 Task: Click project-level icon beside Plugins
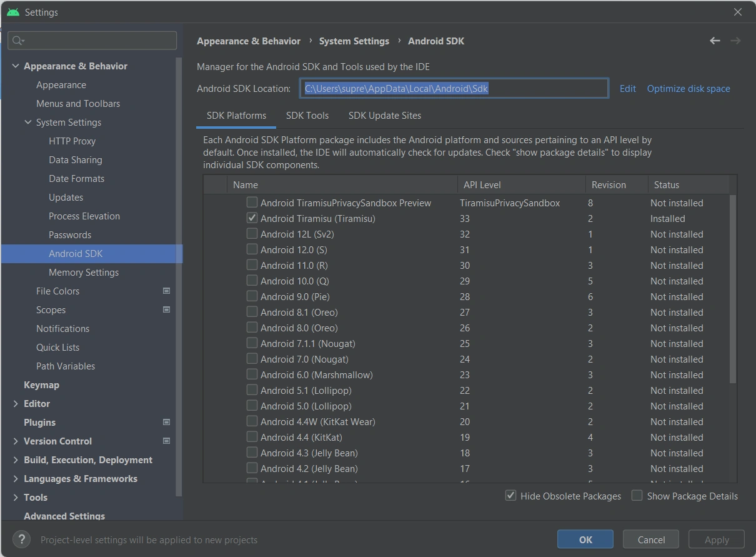[166, 422]
